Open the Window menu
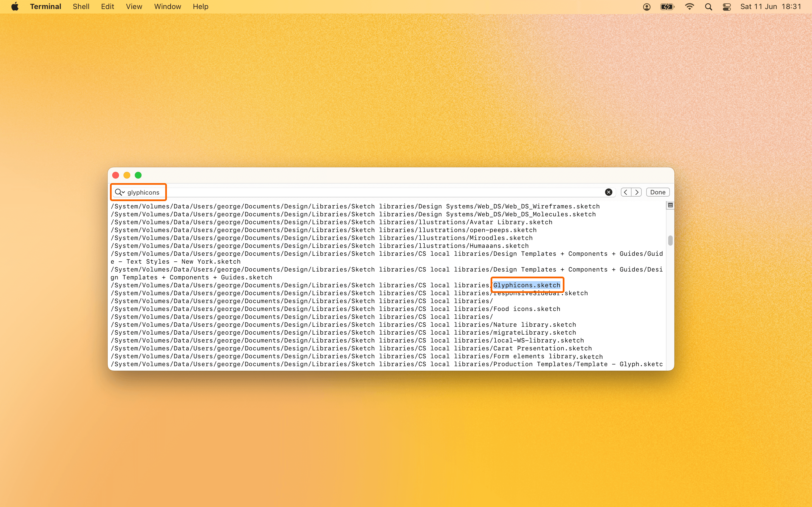This screenshot has width=812, height=507. 167,6
